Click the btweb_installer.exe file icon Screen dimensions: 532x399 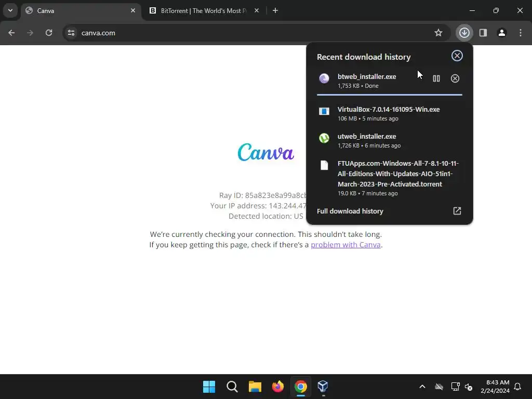click(324, 78)
